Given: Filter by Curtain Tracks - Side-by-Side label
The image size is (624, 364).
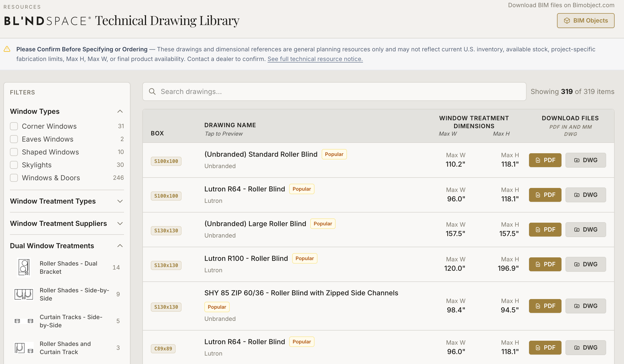Looking at the screenshot, I should [x=71, y=321].
